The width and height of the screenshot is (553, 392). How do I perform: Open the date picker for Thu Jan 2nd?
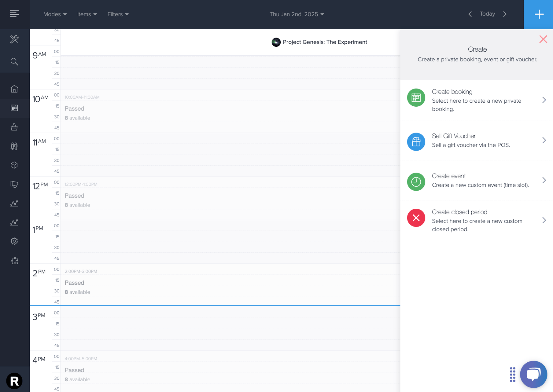click(x=296, y=14)
